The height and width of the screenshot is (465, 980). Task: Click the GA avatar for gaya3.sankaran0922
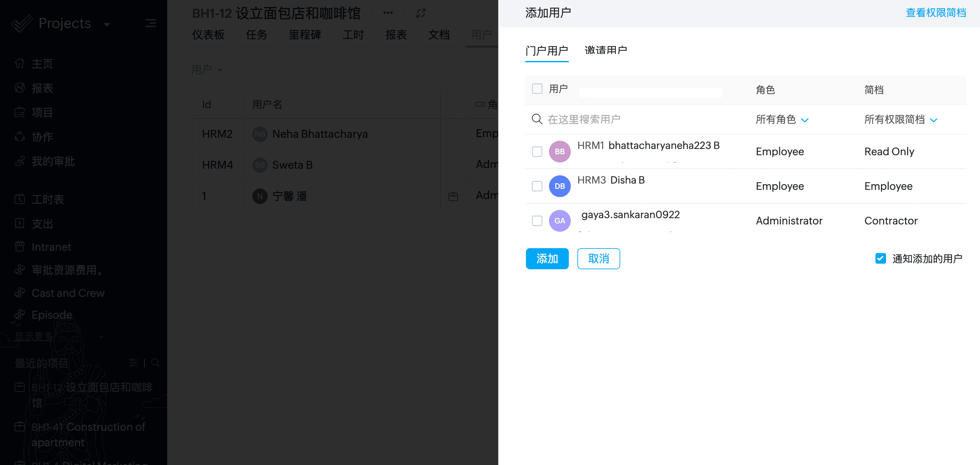(559, 220)
